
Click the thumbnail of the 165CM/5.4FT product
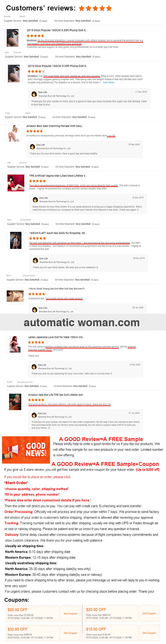click(x=16, y=240)
